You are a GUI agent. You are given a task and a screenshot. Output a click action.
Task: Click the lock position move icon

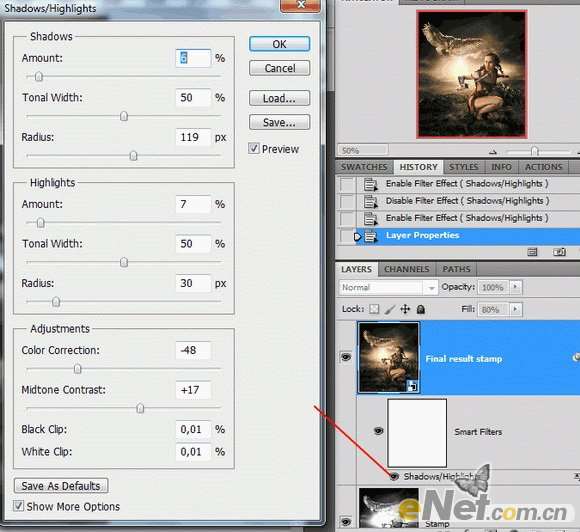tap(405, 309)
